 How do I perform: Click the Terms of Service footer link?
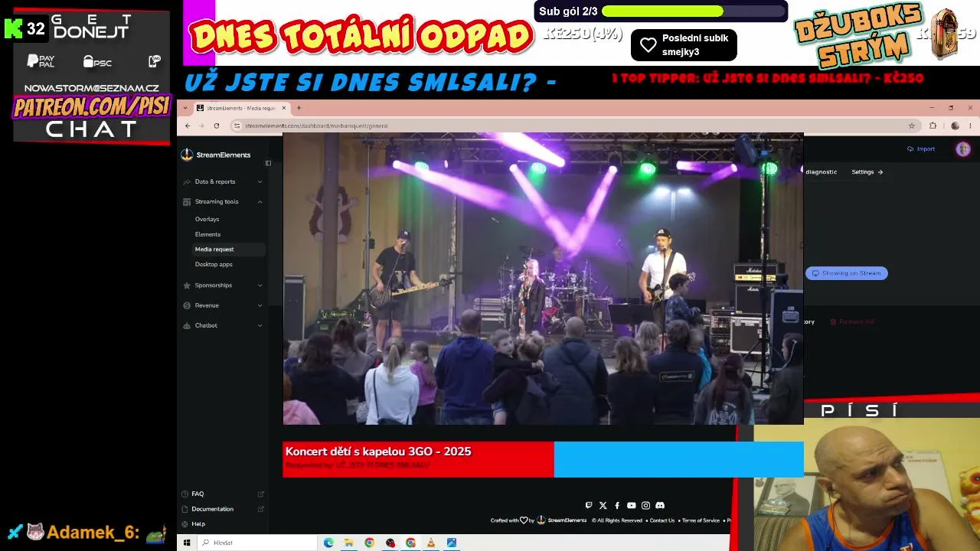point(701,520)
